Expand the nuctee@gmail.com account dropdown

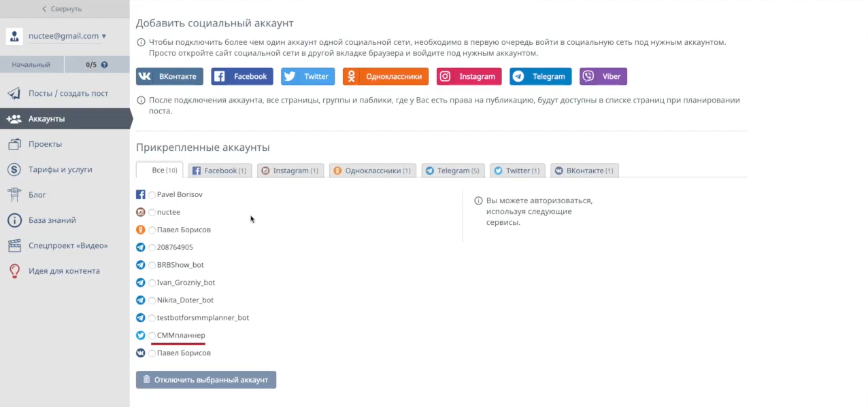67,36
